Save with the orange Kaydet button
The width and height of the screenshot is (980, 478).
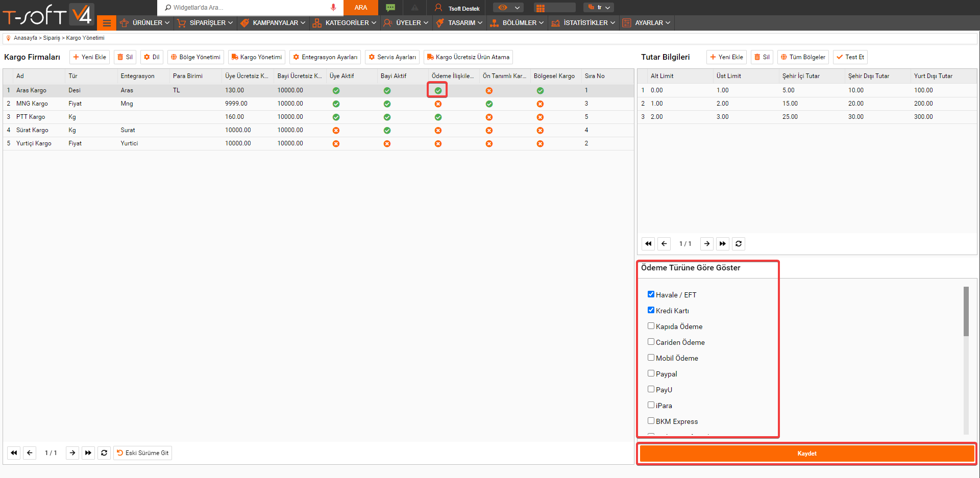pyautogui.click(x=807, y=454)
